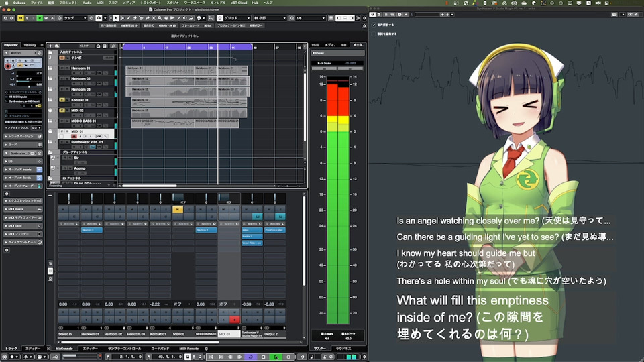
Task: Toggle the global Solo S button
Action: [x=27, y=19]
